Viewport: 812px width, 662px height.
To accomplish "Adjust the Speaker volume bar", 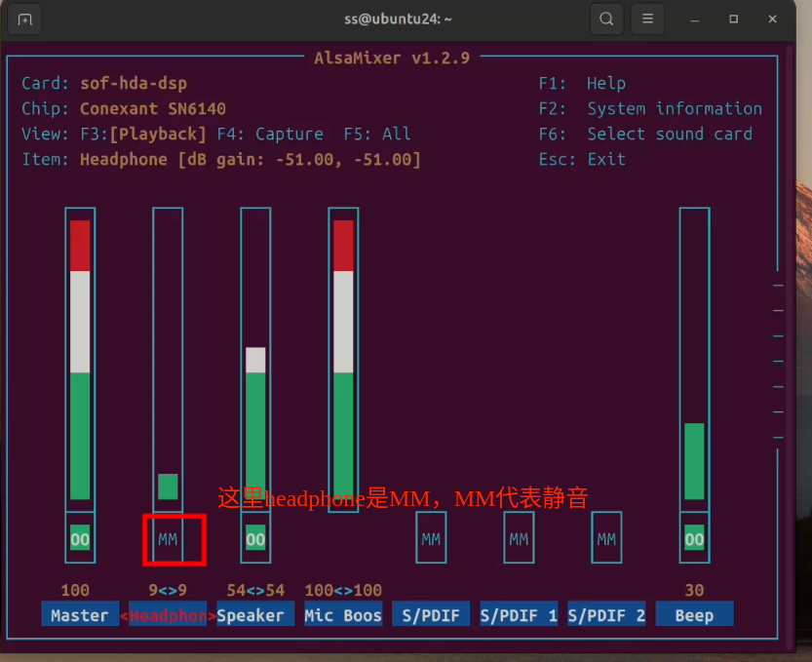I will click(255, 360).
